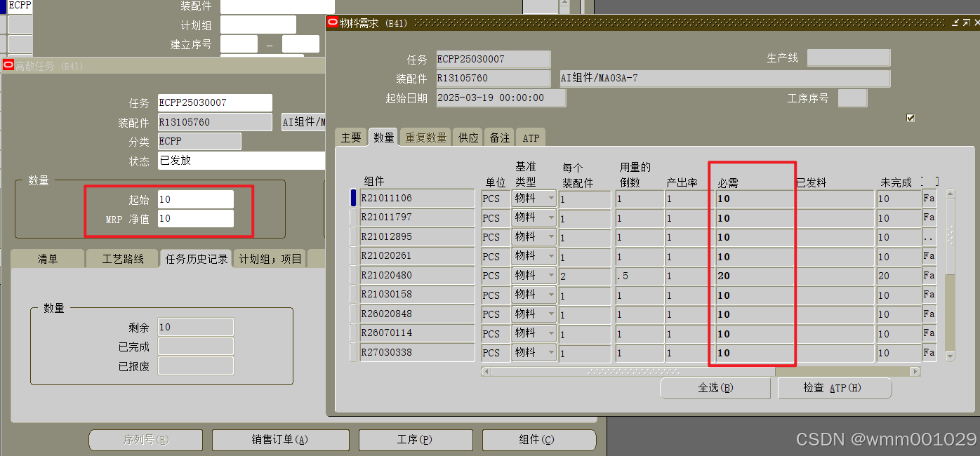This screenshot has width=980, height=456.
Task: Switch to the 重复数量 tab
Action: pos(426,138)
